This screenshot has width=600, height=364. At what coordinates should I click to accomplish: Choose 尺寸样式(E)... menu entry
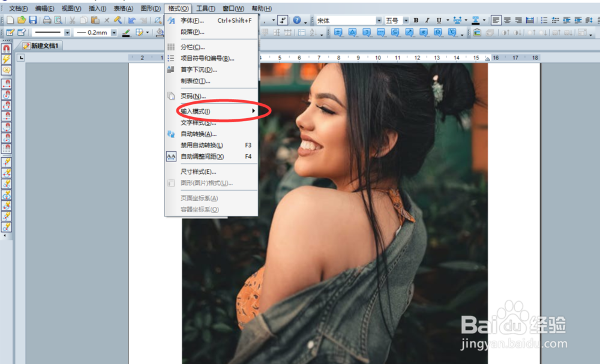pyautogui.click(x=211, y=172)
